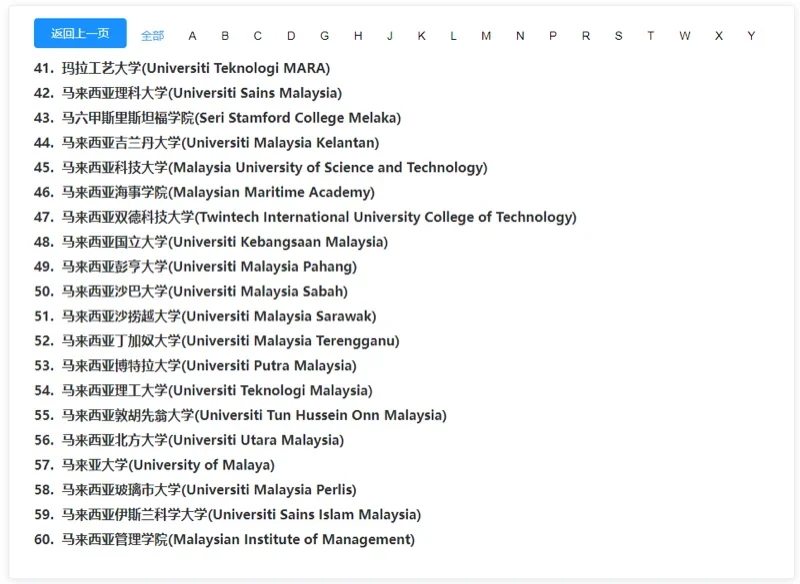Select row 51 Universiti Malaysia Sarawak
This screenshot has height=584, width=800.
coord(205,316)
